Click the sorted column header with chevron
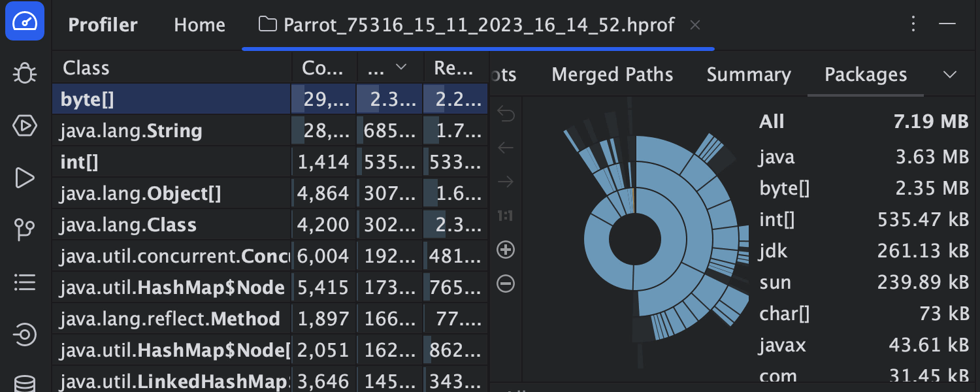The height and width of the screenshot is (392, 980). [x=389, y=68]
